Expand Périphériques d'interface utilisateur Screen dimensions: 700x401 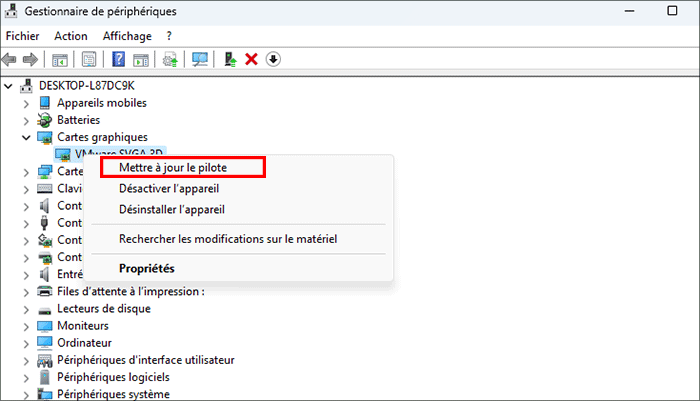click(x=26, y=360)
